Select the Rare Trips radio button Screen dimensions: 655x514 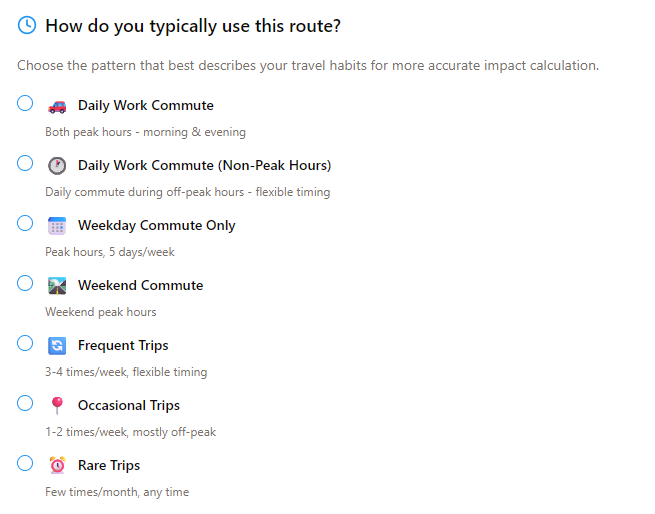pyautogui.click(x=25, y=463)
